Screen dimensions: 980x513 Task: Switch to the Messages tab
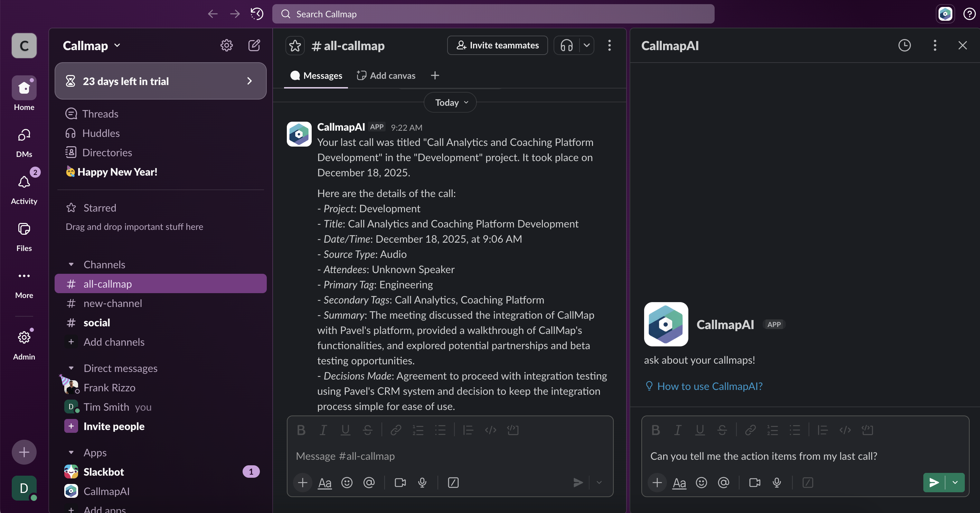click(x=316, y=75)
